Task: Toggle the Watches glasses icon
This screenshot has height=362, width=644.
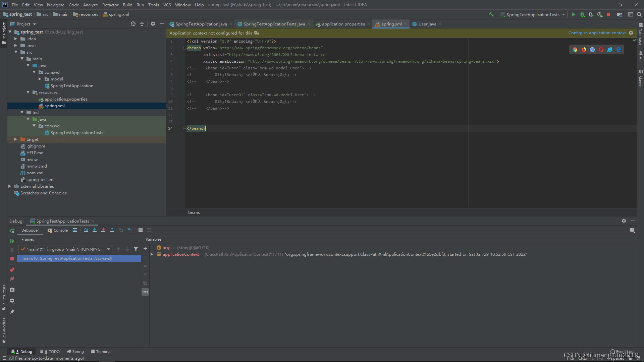Action: (145, 292)
